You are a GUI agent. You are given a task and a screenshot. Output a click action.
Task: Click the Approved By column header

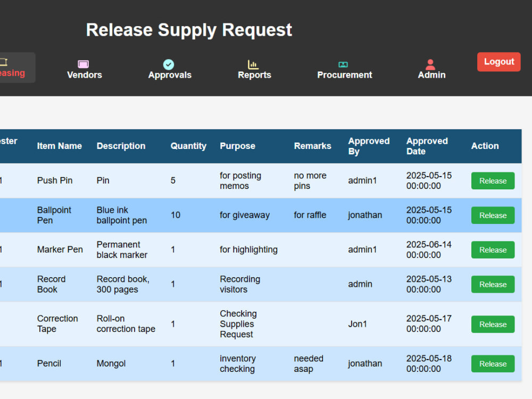click(369, 146)
